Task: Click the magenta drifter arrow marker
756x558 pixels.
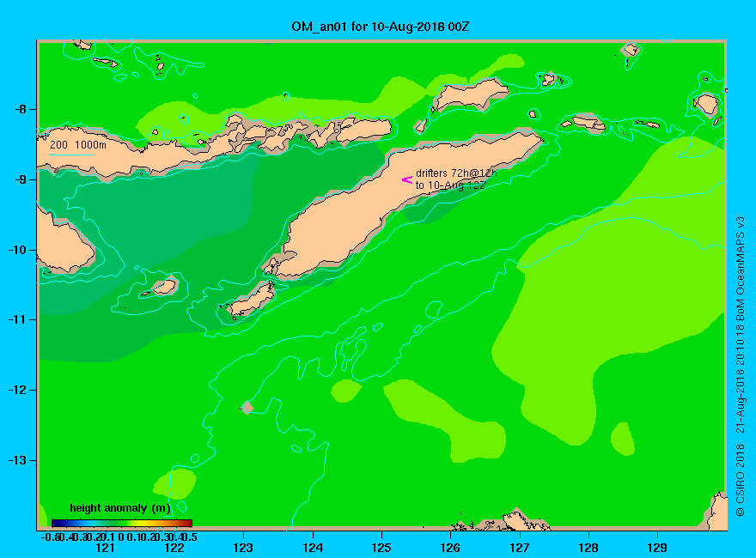Action: click(407, 179)
